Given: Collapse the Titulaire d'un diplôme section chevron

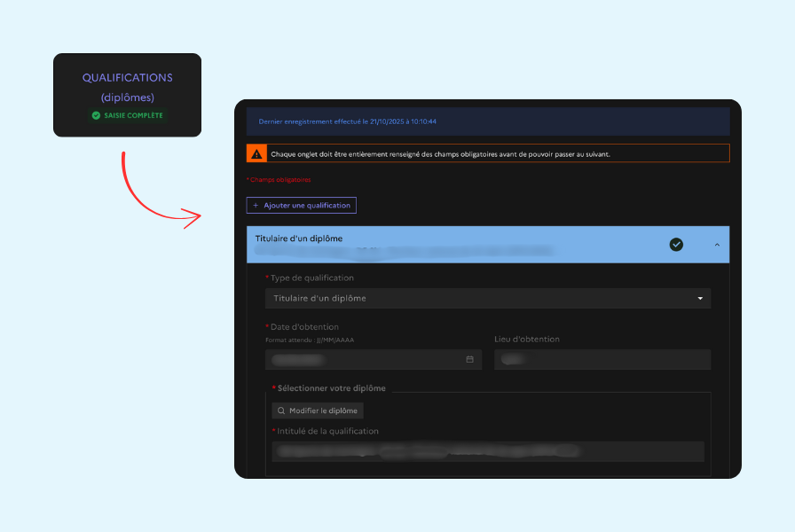Looking at the screenshot, I should point(717,245).
